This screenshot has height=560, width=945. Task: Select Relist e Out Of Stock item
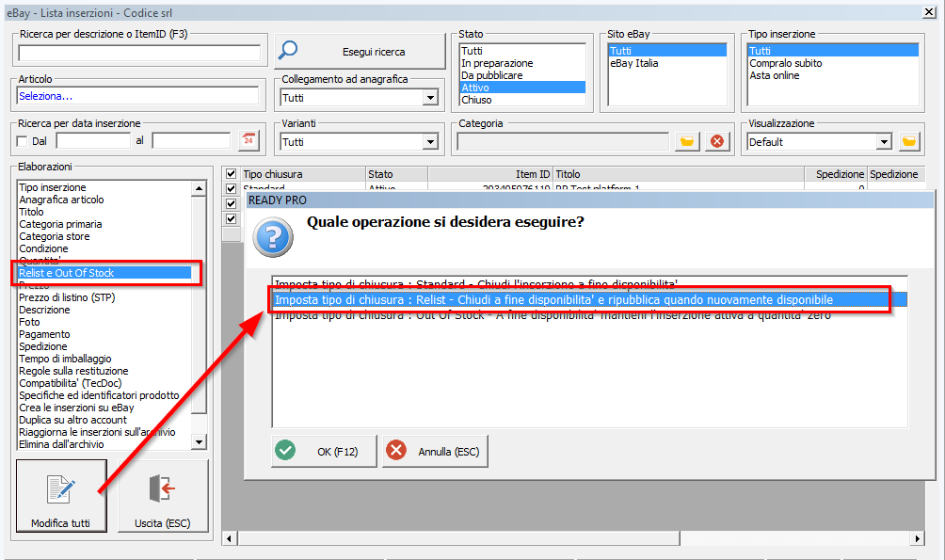(104, 273)
